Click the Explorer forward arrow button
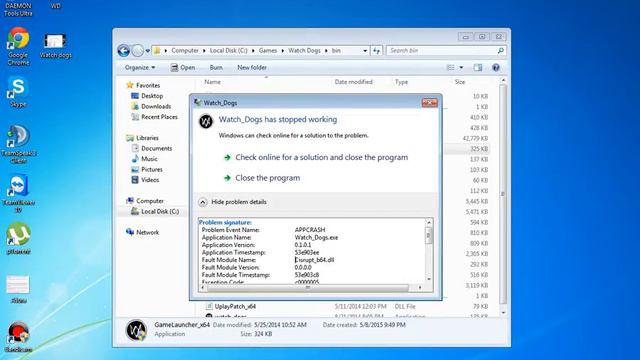Screen dimensions: 640x360 tap(138, 51)
